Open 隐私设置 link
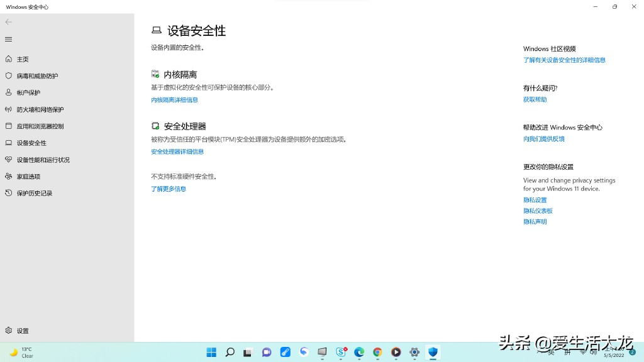 tap(535, 200)
